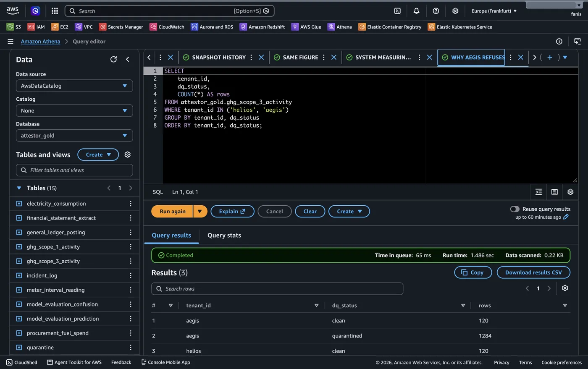Open Secrets Manager shortcut
The image size is (588, 369).
click(x=121, y=27)
